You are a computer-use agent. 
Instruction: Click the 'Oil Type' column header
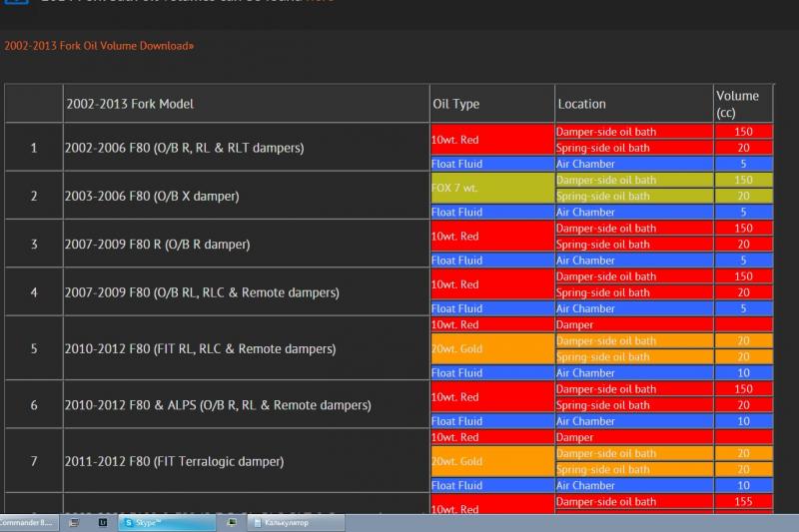pos(492,104)
